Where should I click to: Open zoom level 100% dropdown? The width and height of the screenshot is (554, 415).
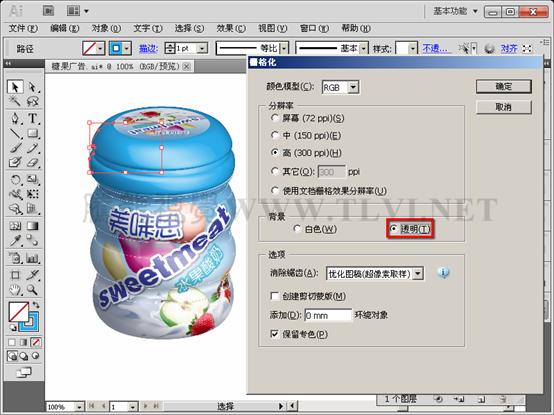click(x=80, y=407)
